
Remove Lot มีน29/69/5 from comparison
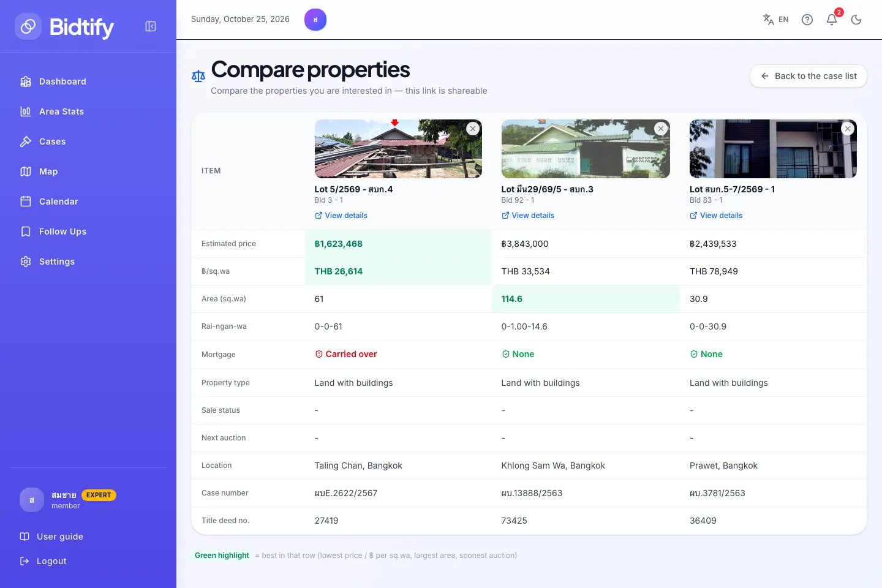tap(661, 129)
